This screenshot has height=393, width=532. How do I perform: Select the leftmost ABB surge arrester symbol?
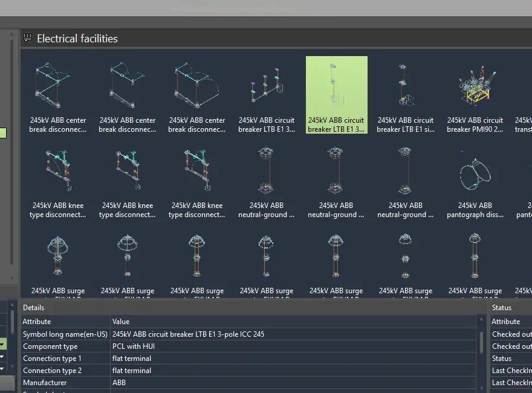pos(58,265)
